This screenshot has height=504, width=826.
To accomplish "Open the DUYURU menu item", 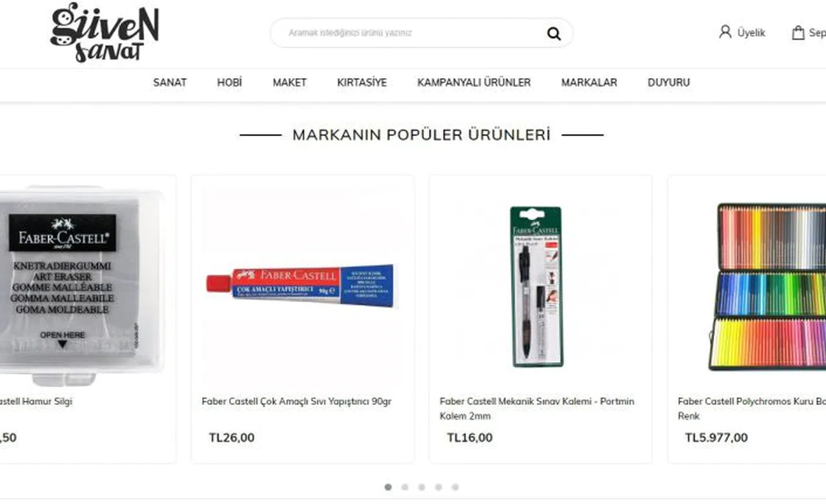I will tap(669, 83).
